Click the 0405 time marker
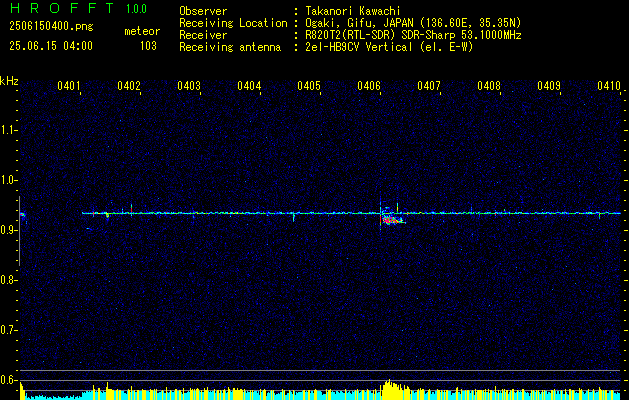Viewport: 629px width, 400px height. [309, 85]
